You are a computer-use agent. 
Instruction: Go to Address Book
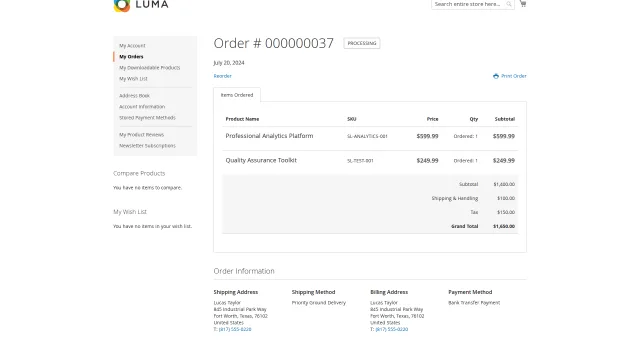point(134,96)
